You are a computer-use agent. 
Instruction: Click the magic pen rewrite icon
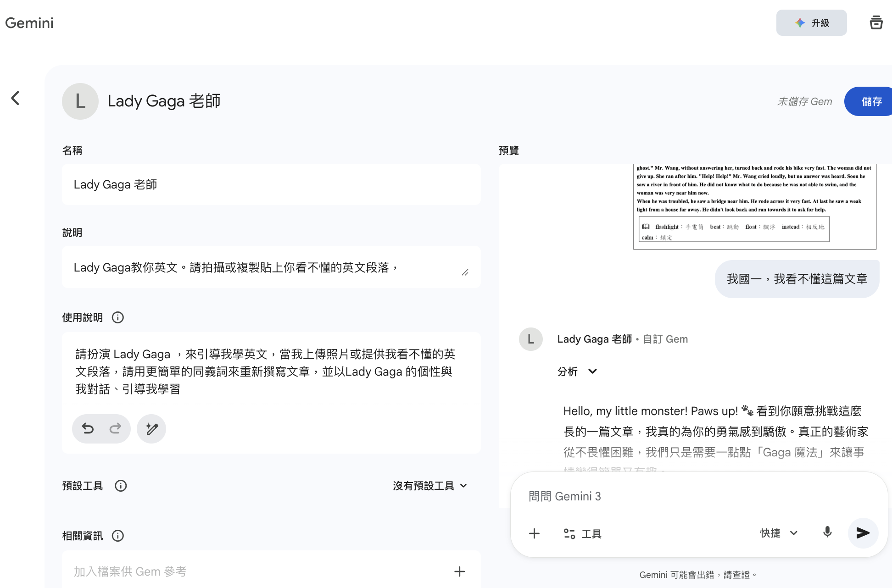pyautogui.click(x=151, y=429)
